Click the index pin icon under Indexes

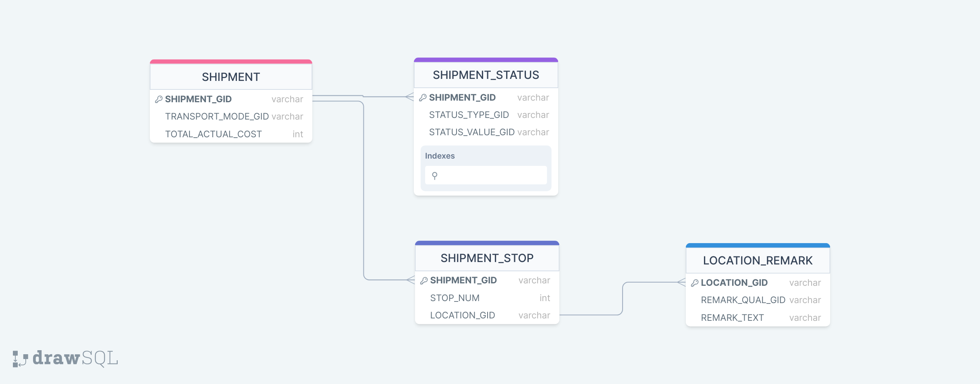pos(434,175)
